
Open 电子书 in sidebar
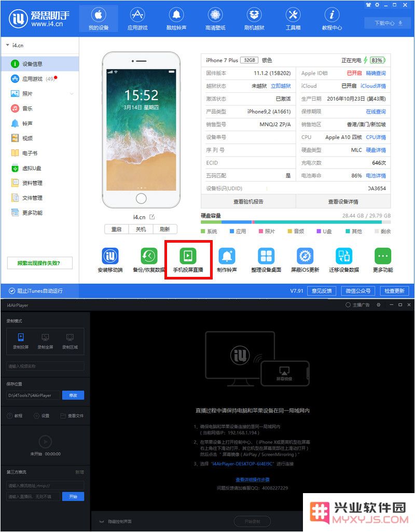40,153
